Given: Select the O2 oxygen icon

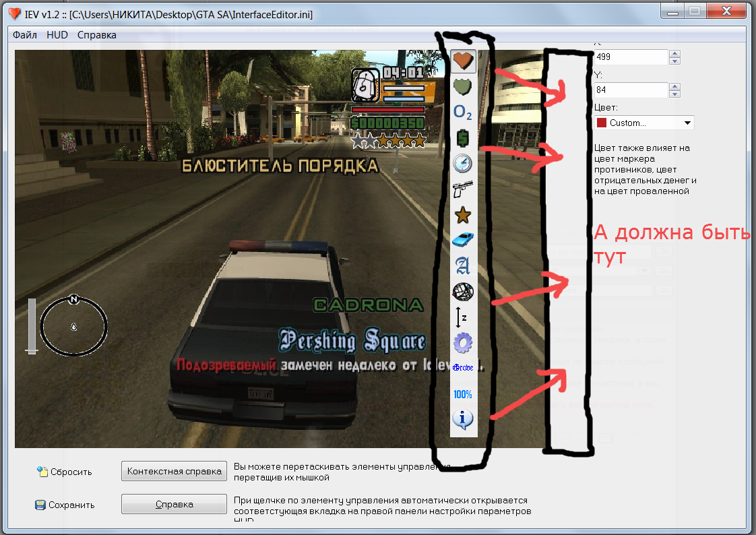Looking at the screenshot, I should (x=463, y=113).
